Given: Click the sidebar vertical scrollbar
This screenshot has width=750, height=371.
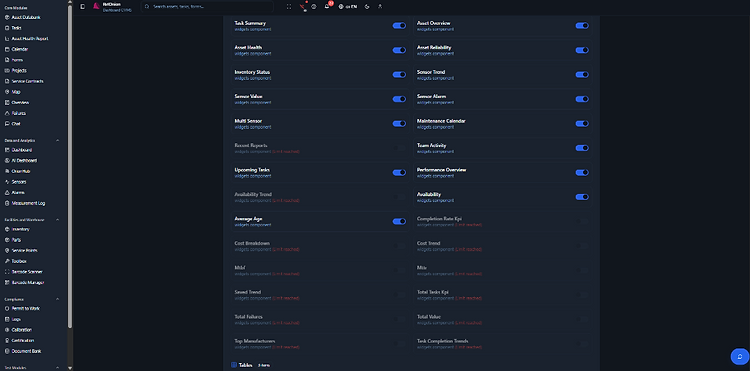Looking at the screenshot, I should (70, 167).
